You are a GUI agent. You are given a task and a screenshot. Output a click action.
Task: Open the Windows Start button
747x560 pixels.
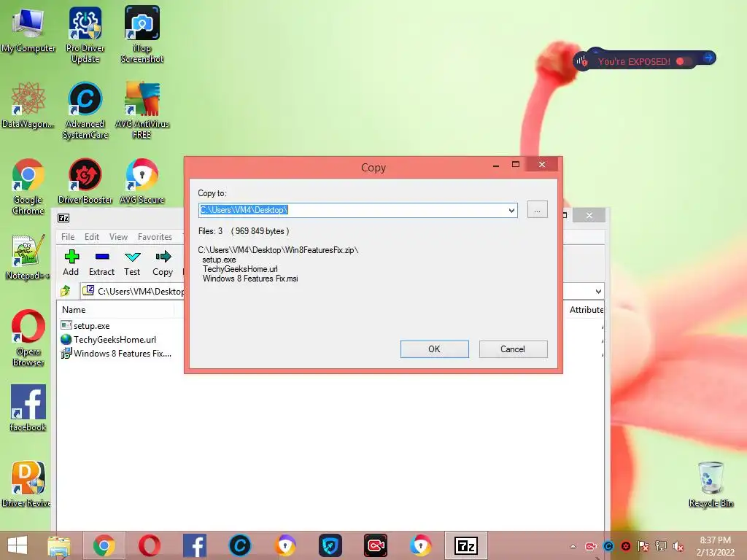coord(18,545)
